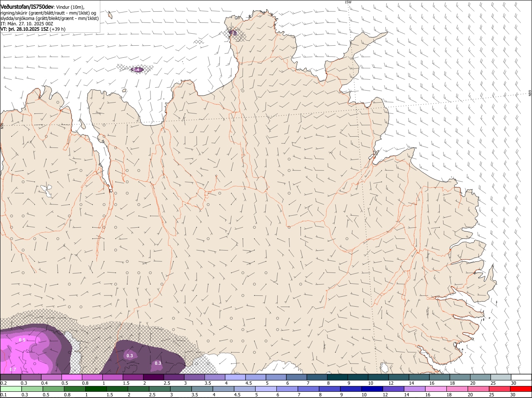The width and height of the screenshot is (532, 398).
Task: Select the darkest purple swatch between 2 and 2.5
Action: click(153, 377)
